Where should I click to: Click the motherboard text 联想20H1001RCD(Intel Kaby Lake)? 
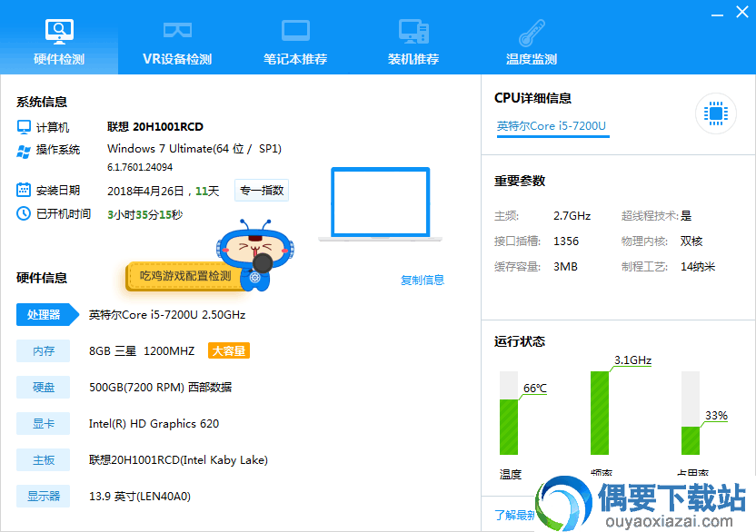tap(178, 460)
